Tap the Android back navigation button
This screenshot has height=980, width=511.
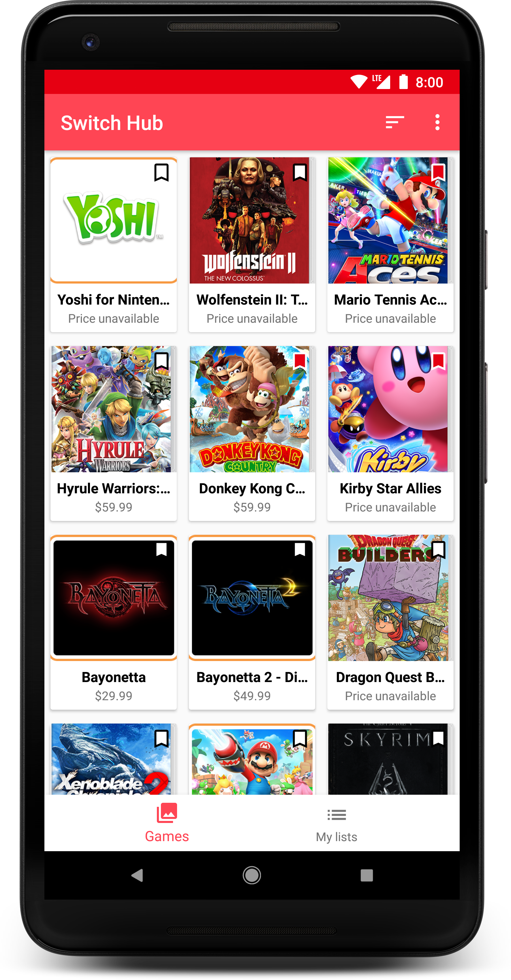137,875
